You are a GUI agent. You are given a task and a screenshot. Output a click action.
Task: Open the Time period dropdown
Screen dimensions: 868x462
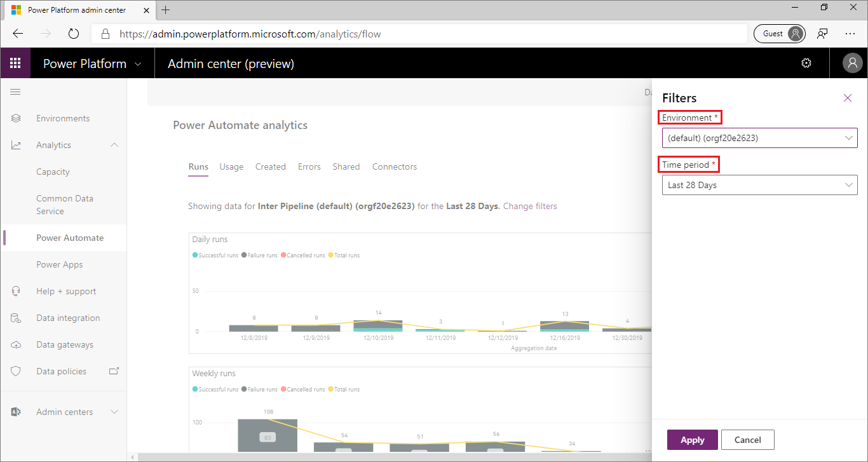pyautogui.click(x=759, y=185)
